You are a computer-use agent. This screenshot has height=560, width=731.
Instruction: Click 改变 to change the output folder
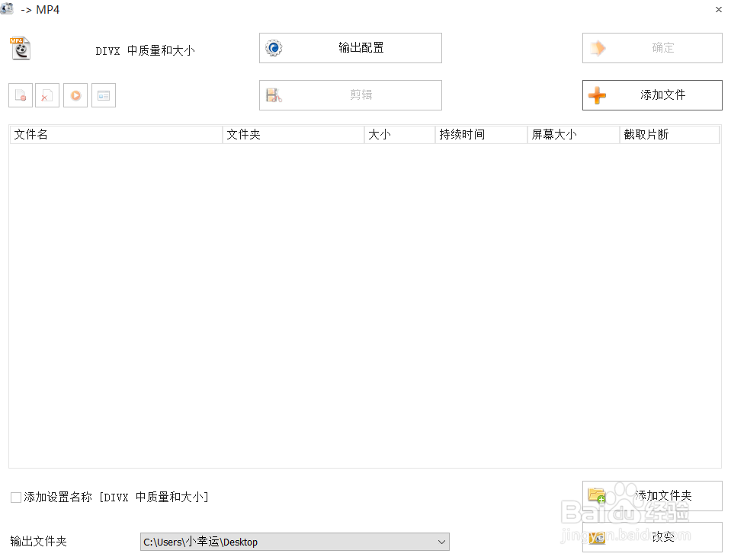[652, 537]
